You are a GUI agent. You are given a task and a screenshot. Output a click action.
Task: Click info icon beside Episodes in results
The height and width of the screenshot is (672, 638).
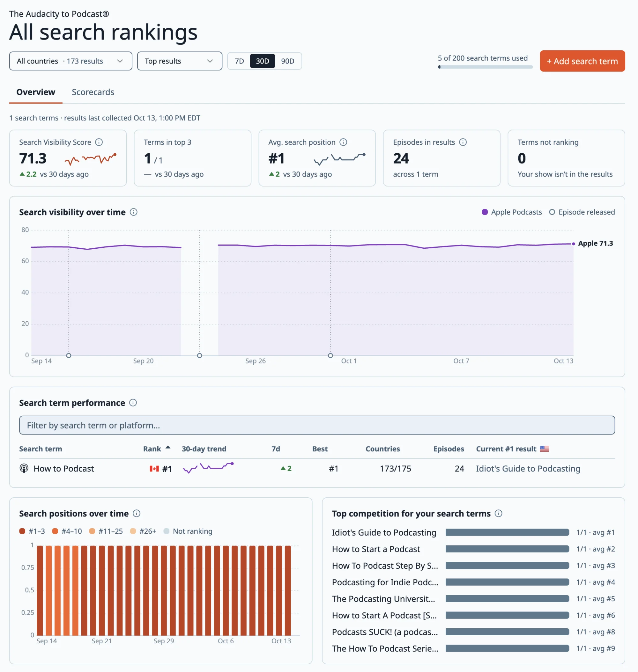pos(463,142)
